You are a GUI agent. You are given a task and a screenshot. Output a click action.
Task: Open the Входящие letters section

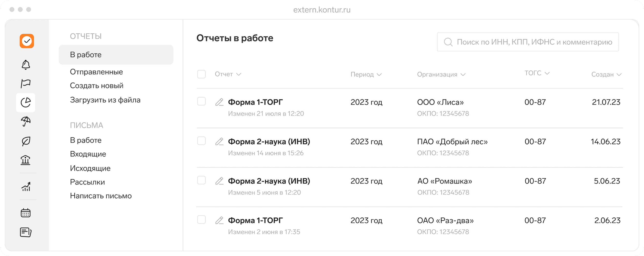click(88, 154)
